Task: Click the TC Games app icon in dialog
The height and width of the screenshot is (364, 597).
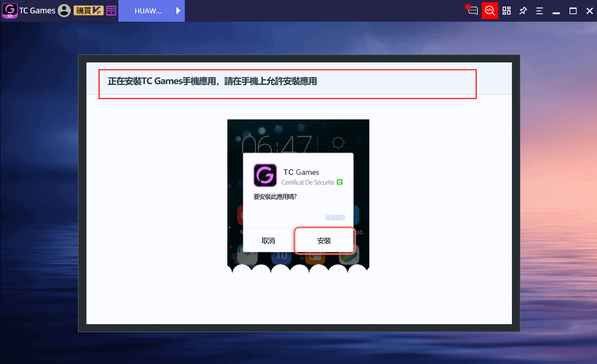Action: click(265, 175)
